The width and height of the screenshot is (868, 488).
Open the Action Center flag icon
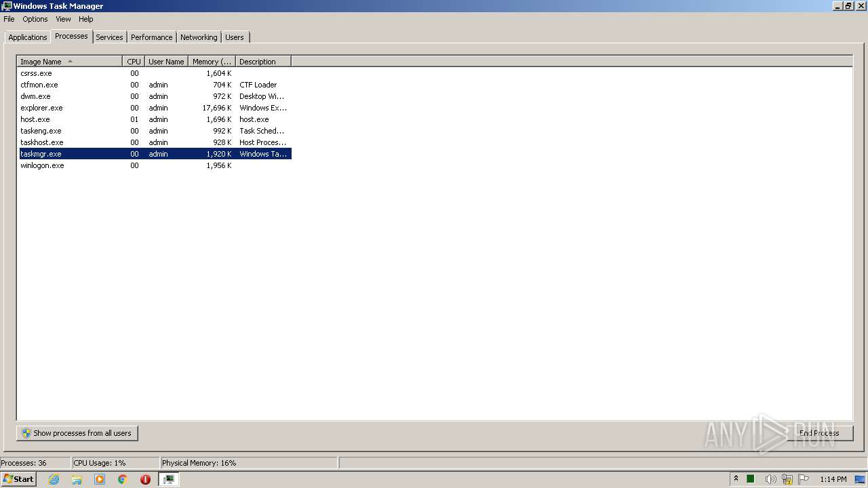(x=804, y=479)
